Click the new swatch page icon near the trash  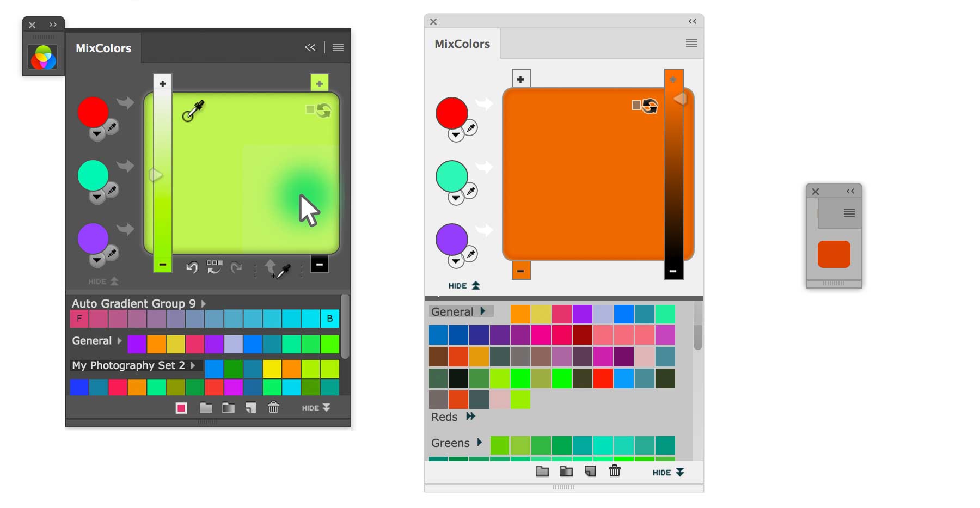pos(250,407)
